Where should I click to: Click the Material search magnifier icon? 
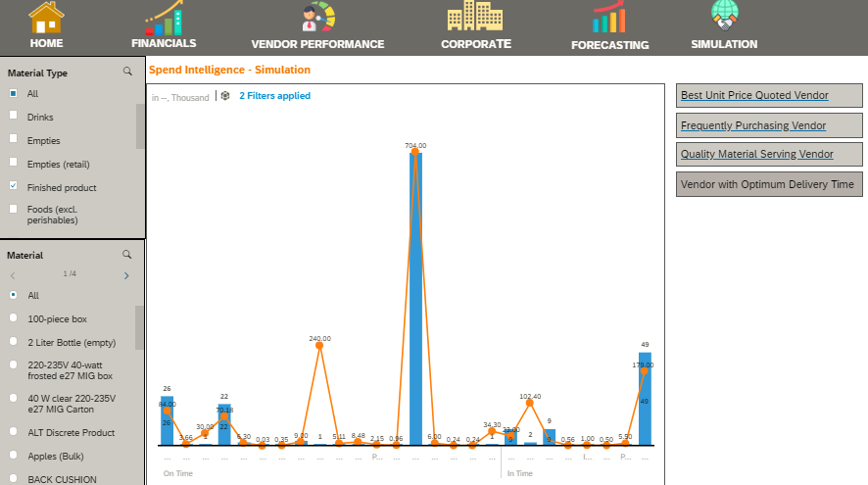(127, 255)
